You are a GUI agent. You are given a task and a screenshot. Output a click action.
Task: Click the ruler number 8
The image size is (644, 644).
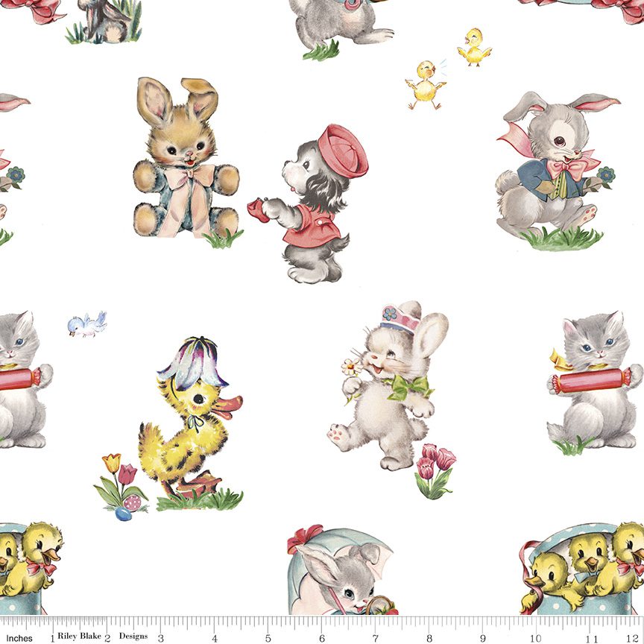click(x=429, y=638)
